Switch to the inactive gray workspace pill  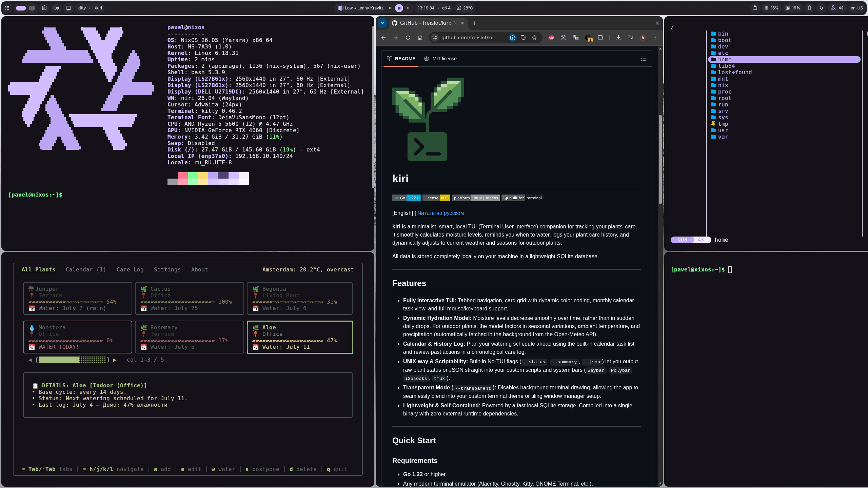tap(32, 8)
